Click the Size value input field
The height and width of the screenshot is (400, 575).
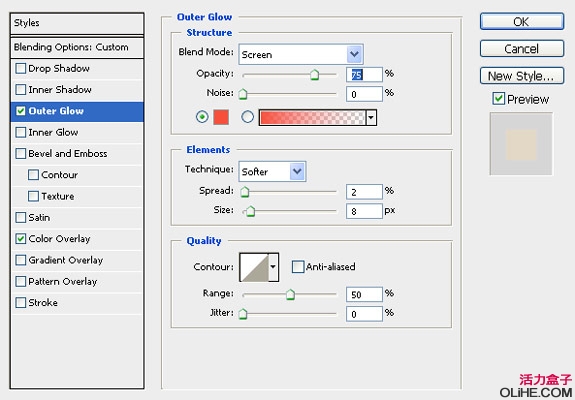coord(364,211)
